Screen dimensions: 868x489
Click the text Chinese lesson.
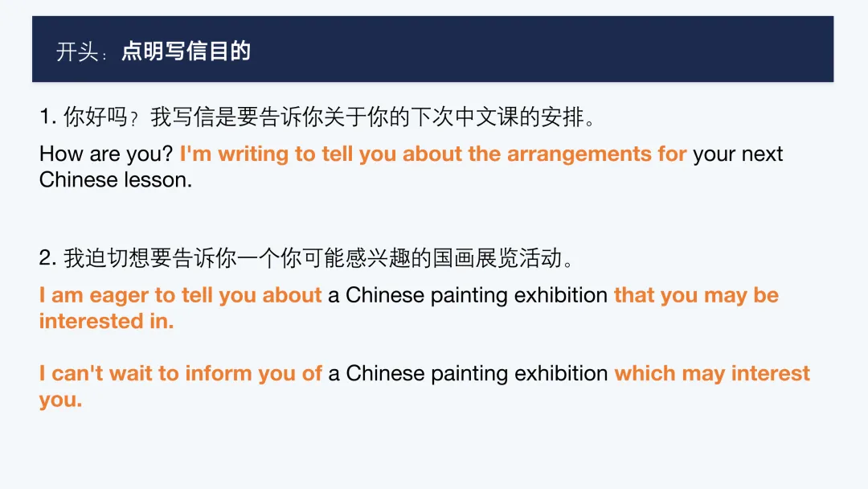pos(116,180)
